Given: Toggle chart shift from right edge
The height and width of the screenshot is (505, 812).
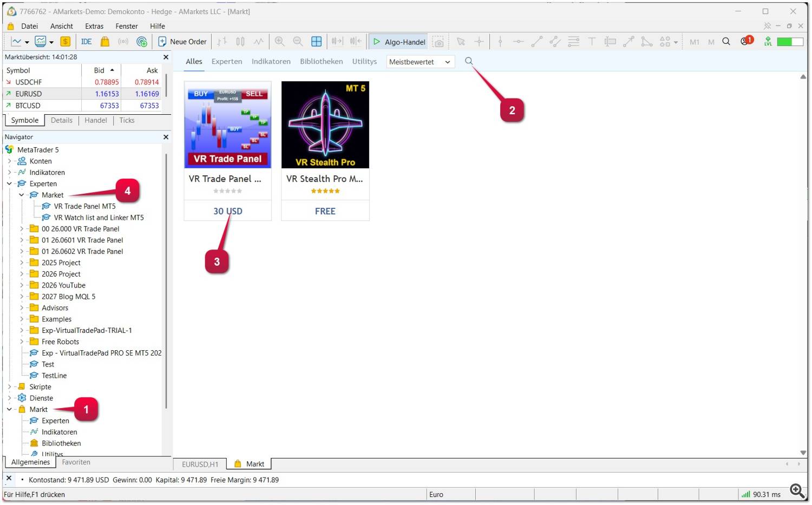Looking at the screenshot, I should click(x=356, y=42).
